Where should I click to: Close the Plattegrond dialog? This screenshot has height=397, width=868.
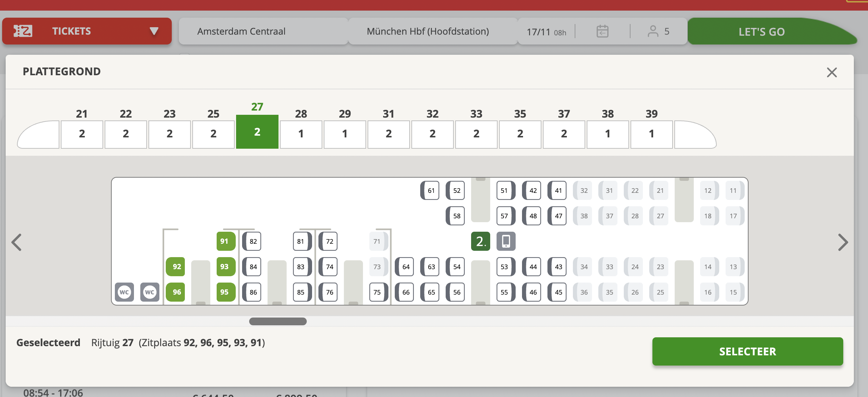point(832,72)
